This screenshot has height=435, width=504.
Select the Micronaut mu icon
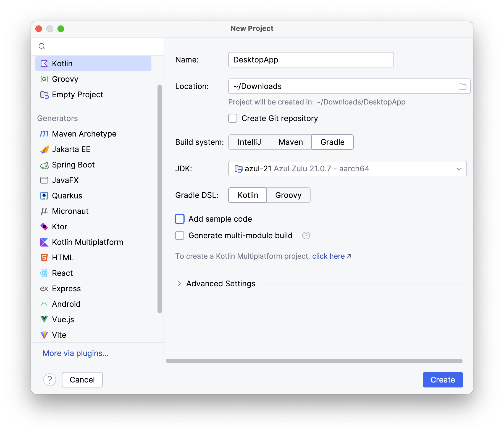point(44,211)
